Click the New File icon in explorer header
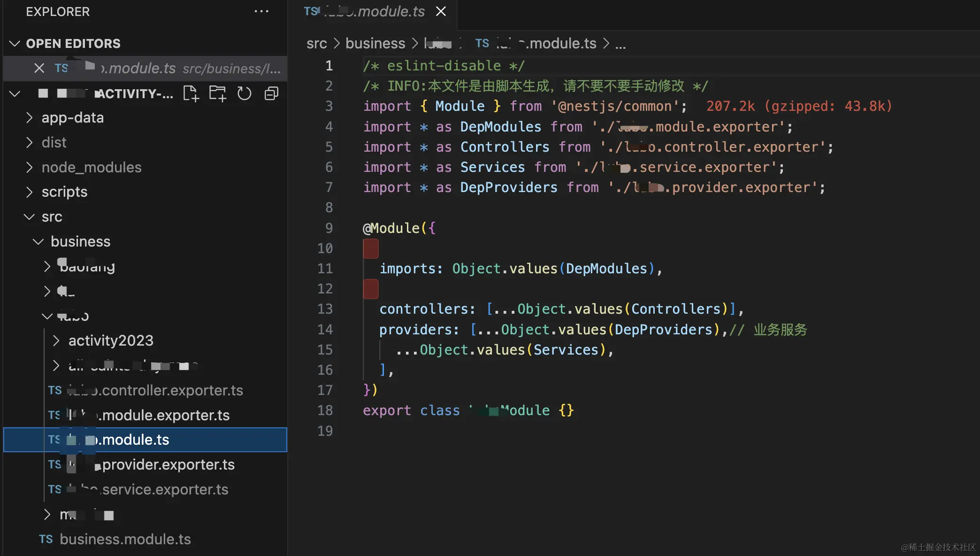This screenshot has height=556, width=980. tap(191, 93)
